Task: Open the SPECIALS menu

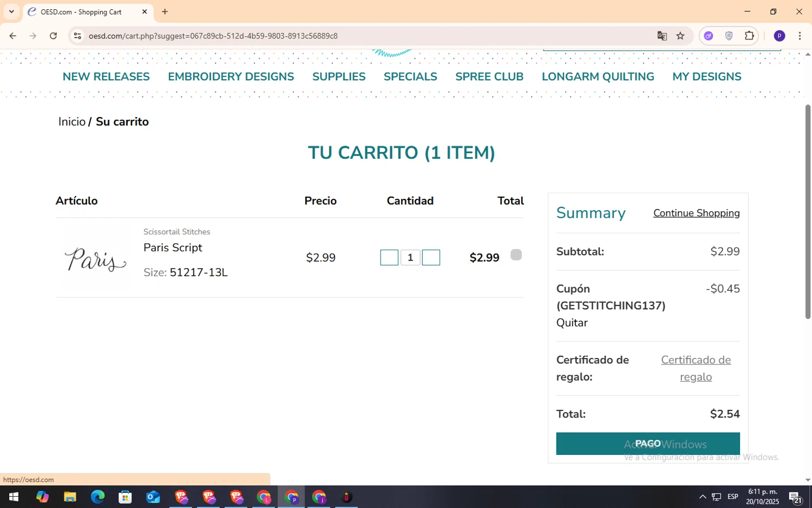Action: [x=410, y=76]
